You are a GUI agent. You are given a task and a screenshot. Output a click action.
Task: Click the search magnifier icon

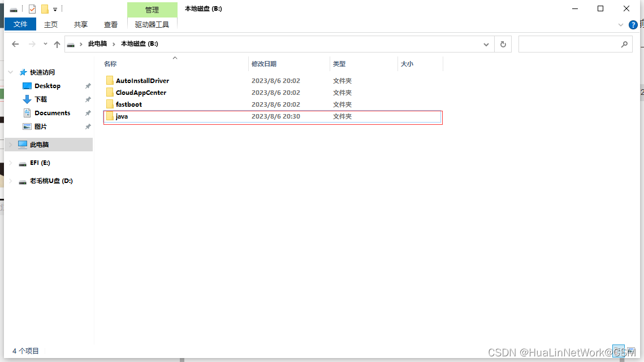(624, 44)
